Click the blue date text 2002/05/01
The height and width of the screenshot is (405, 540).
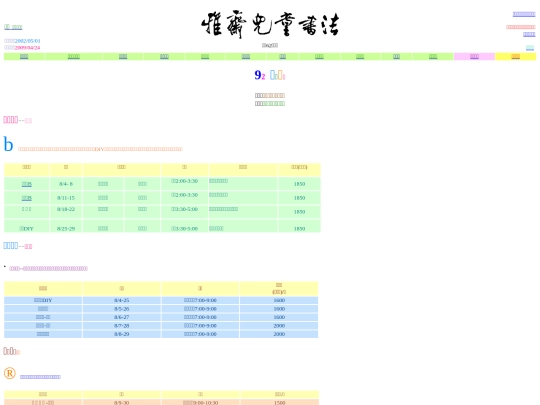(28, 41)
